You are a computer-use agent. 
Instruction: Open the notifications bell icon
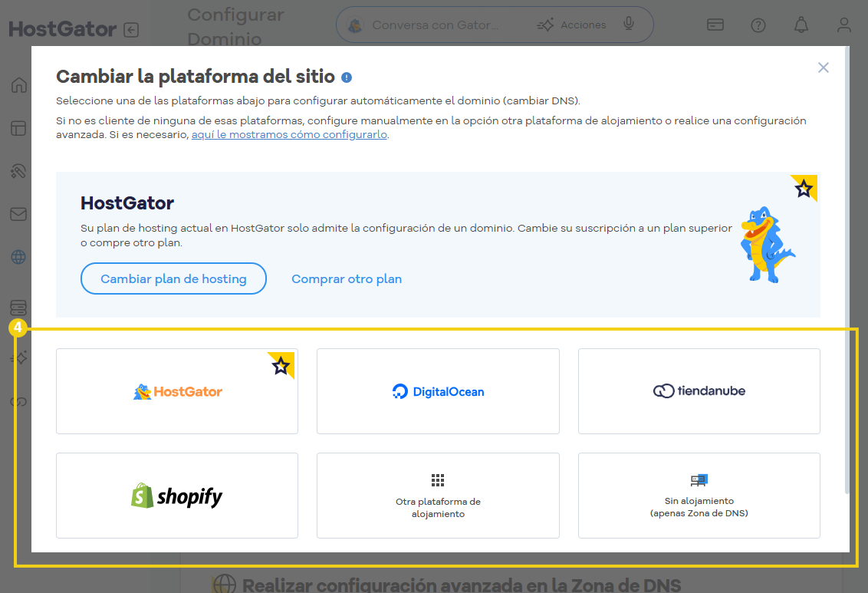(x=801, y=25)
